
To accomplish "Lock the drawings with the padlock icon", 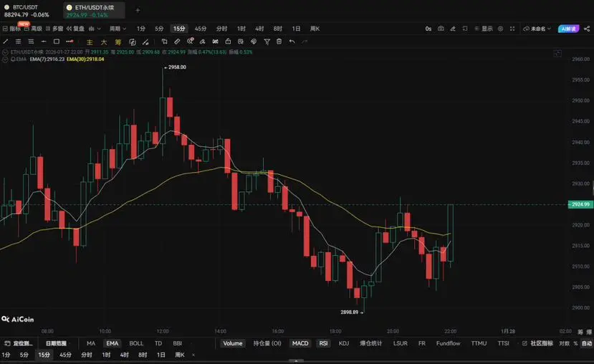I will 228,42.
